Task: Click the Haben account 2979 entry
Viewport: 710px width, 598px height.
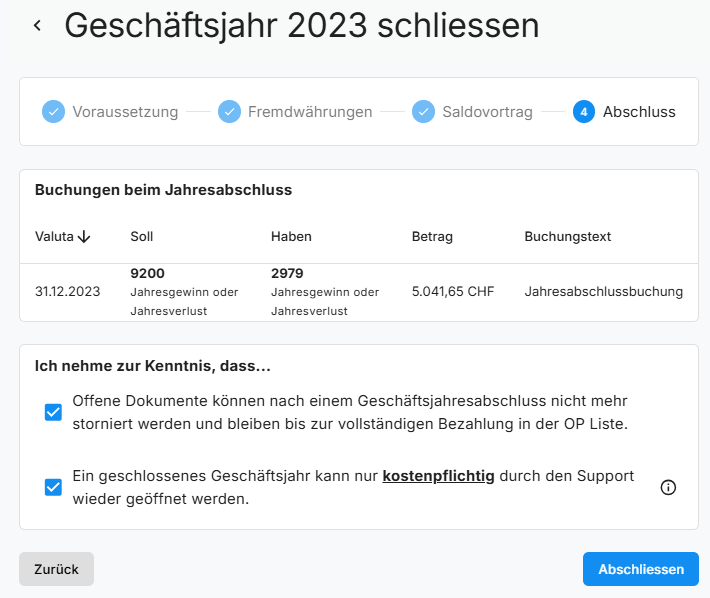Action: pos(287,273)
